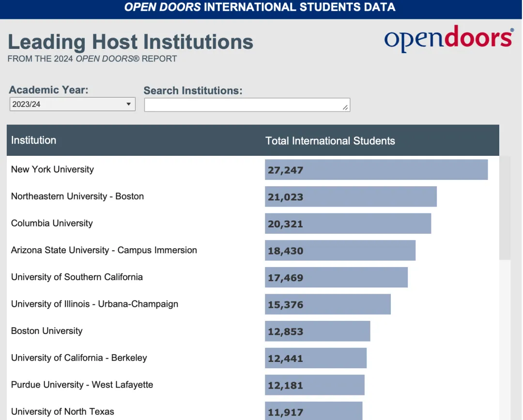This screenshot has height=420, width=523.
Task: Click the University of California - Berkeley label
Action: click(79, 358)
